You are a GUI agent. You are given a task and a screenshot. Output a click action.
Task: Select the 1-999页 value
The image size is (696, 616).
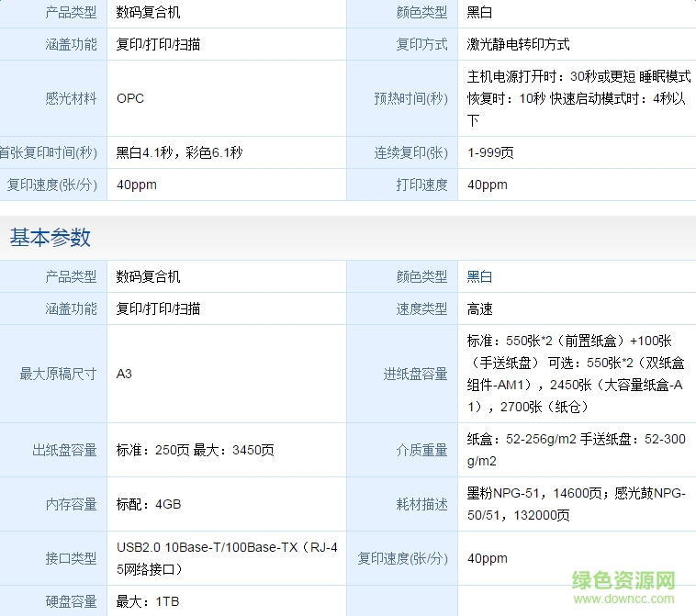click(x=490, y=152)
